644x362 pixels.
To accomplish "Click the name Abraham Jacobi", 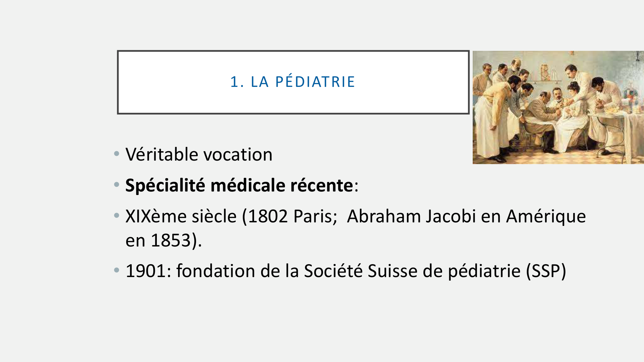I will [x=411, y=216].
